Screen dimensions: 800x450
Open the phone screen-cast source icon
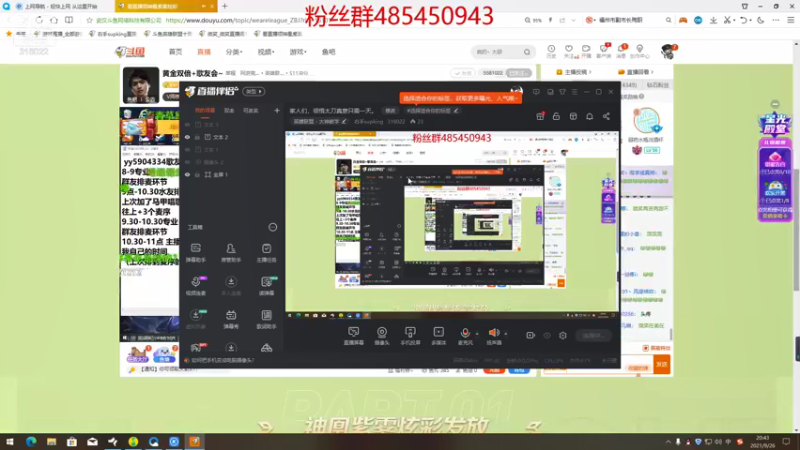tap(410, 333)
